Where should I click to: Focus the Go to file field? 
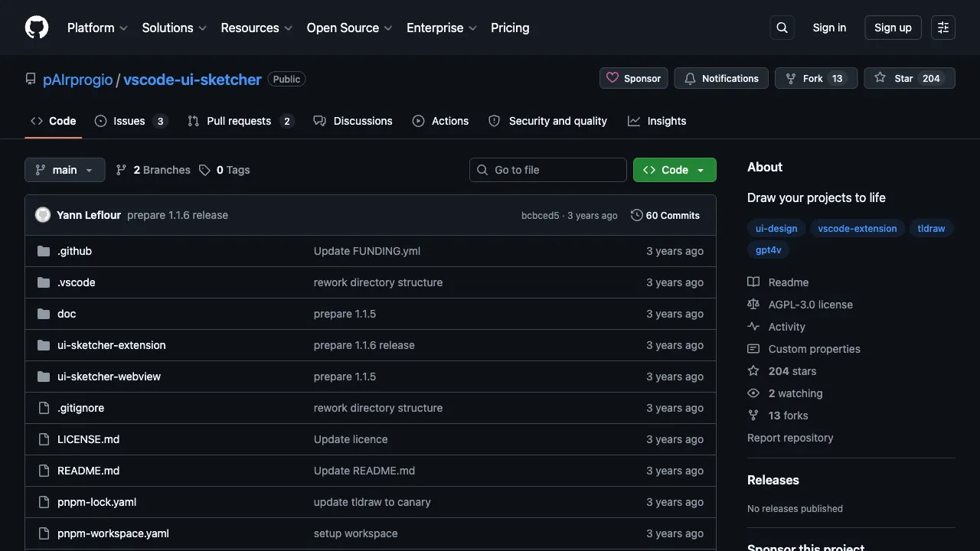(x=548, y=170)
